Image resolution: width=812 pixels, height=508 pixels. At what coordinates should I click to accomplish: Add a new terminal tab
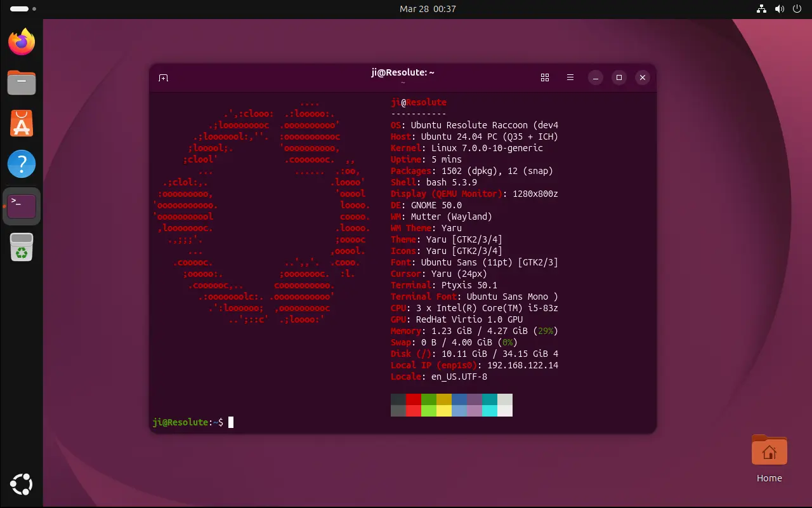tap(163, 77)
